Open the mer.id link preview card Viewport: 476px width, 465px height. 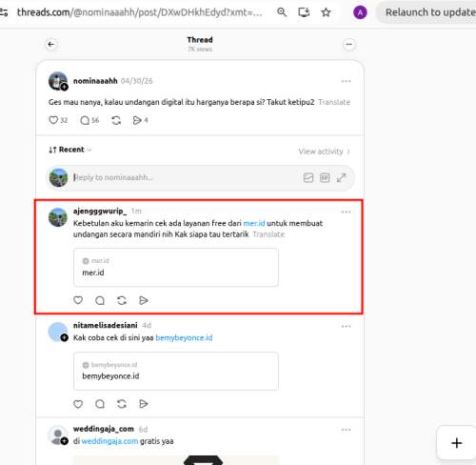[x=176, y=268]
